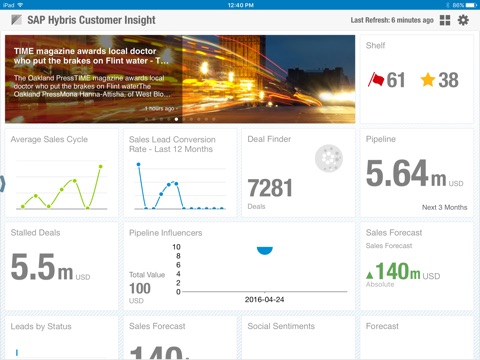This screenshot has width=480, height=360.
Task: Tap the blue half-circle in Pipeline Influencers
Action: 265,251
